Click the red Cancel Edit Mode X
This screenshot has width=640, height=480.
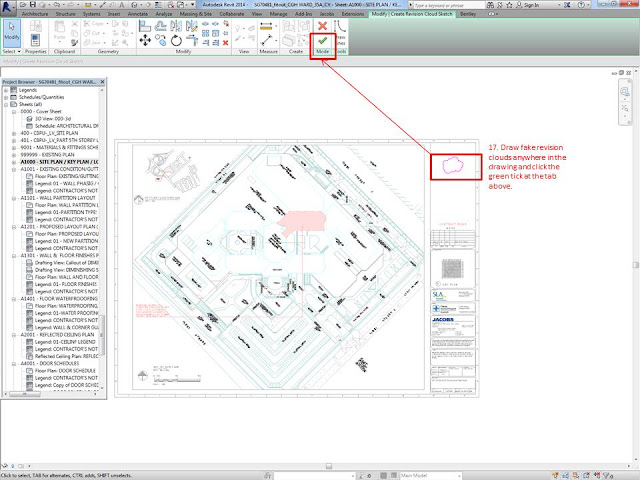click(x=322, y=26)
